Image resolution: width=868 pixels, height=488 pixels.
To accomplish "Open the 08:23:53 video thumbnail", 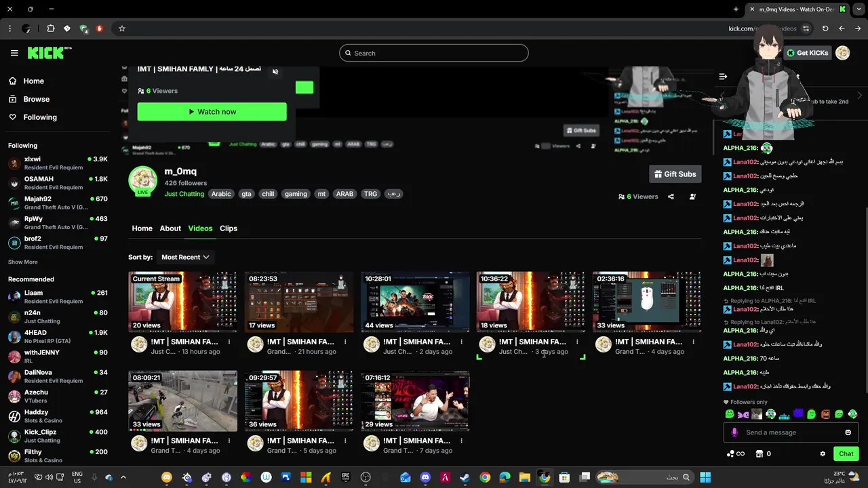I will pos(299,302).
